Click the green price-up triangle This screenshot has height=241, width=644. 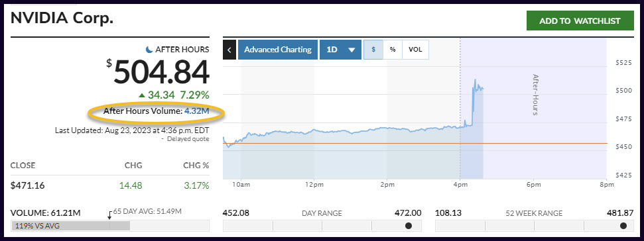(142, 95)
